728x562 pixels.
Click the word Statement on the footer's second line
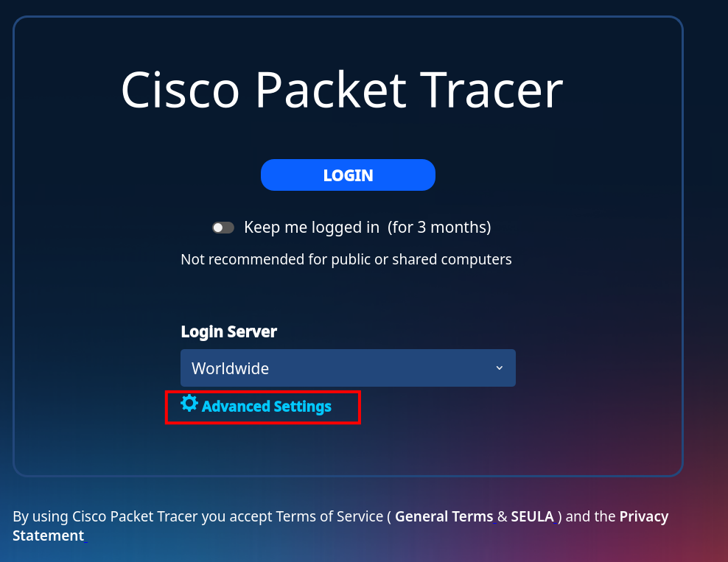coord(49,535)
